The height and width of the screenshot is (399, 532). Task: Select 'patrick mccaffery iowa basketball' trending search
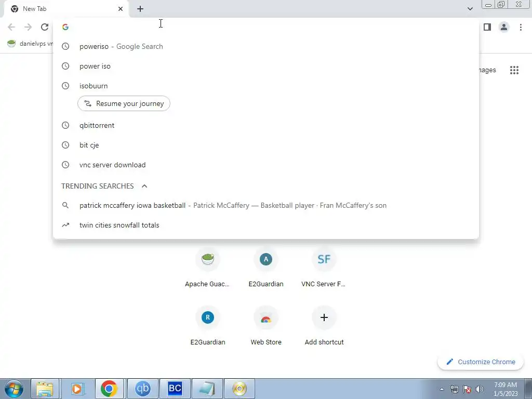[x=266, y=205]
